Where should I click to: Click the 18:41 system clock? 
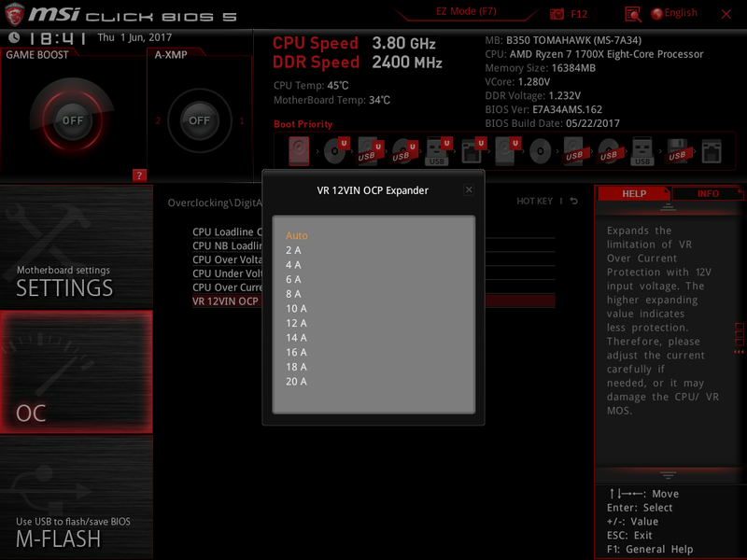coord(57,38)
